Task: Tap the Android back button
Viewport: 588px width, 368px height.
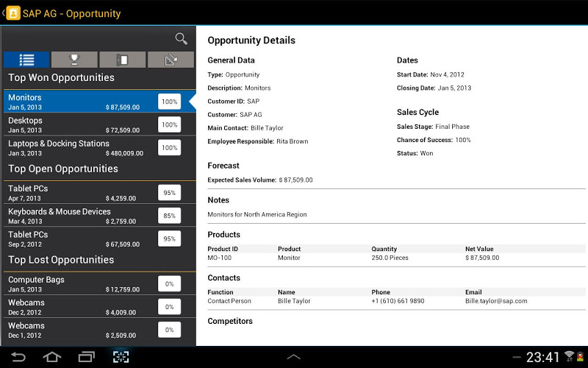Action: click(18, 357)
